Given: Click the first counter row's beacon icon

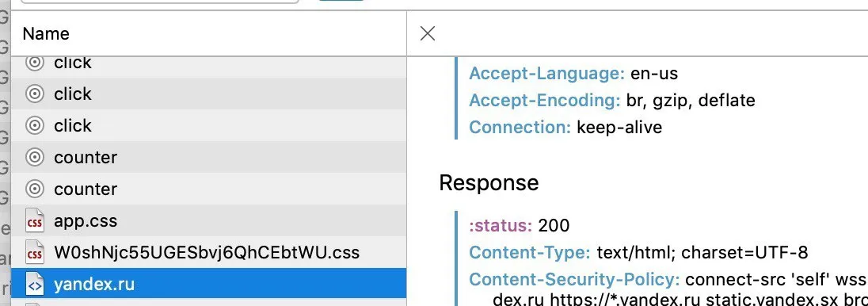Looking at the screenshot, I should (35, 158).
